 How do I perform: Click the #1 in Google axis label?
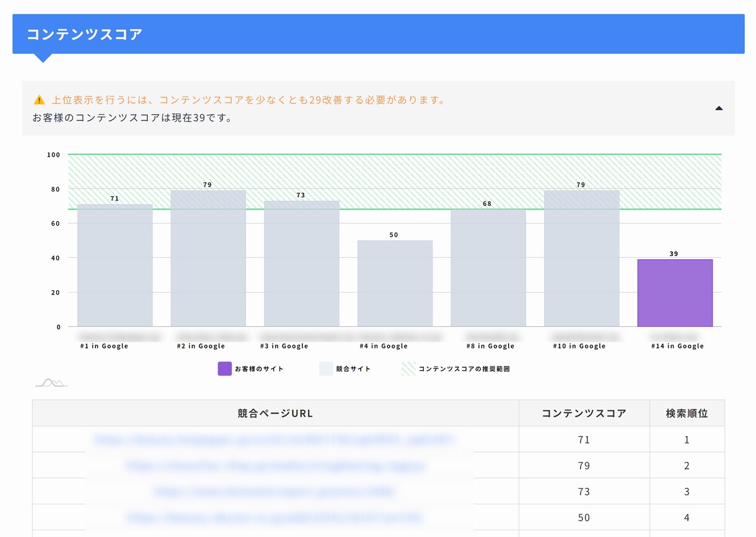pyautogui.click(x=104, y=346)
